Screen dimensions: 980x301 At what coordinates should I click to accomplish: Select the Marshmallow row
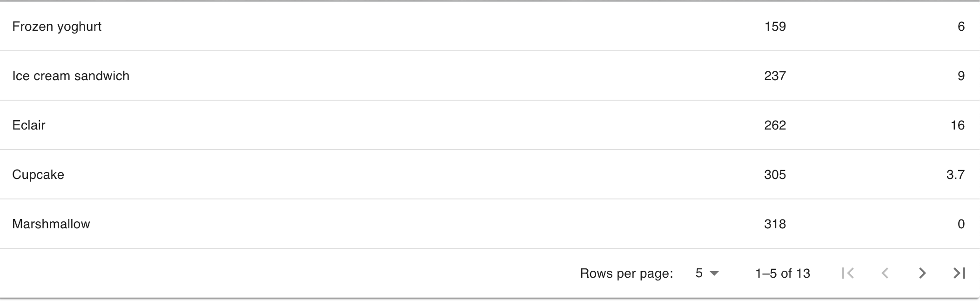(51, 224)
